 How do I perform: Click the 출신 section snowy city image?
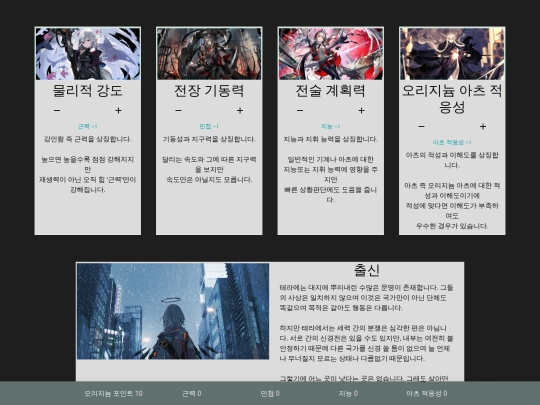coord(173,311)
